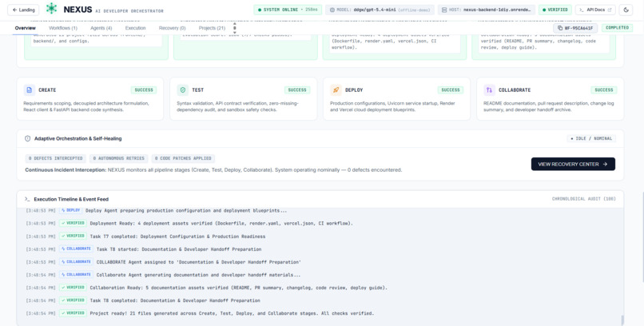This screenshot has width=644, height=326.
Task: Click the event feed scrollbar thumb
Action: (x=622, y=320)
